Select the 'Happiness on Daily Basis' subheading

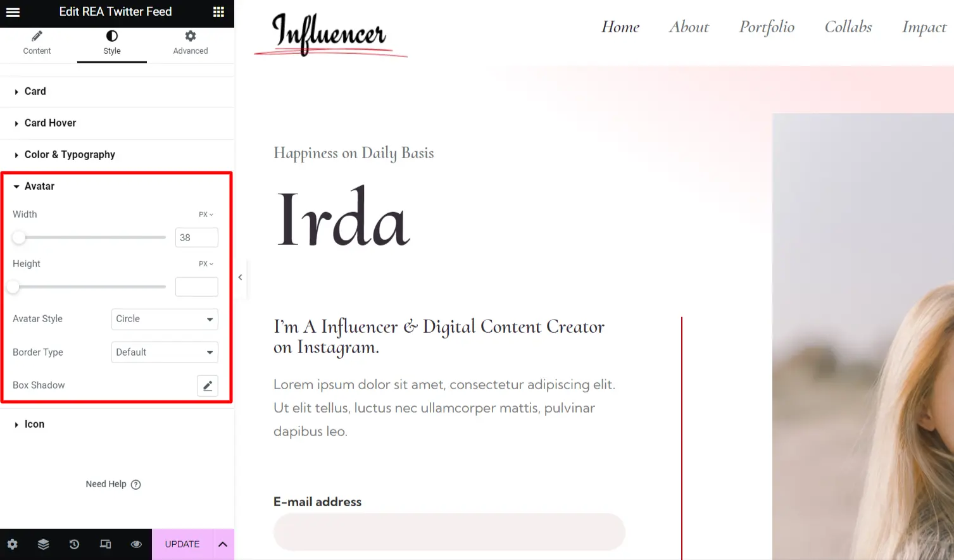pos(354,153)
